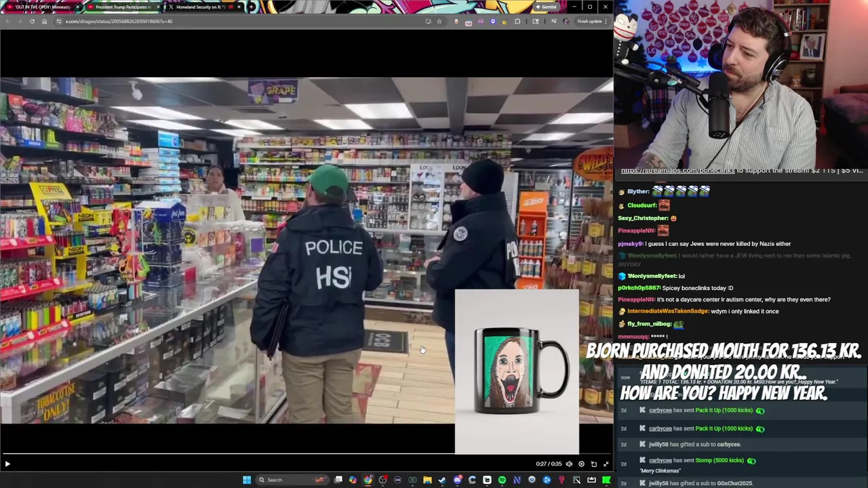Open the streamlabs.com/bonerlinks link
The image size is (868, 488).
coord(677,171)
